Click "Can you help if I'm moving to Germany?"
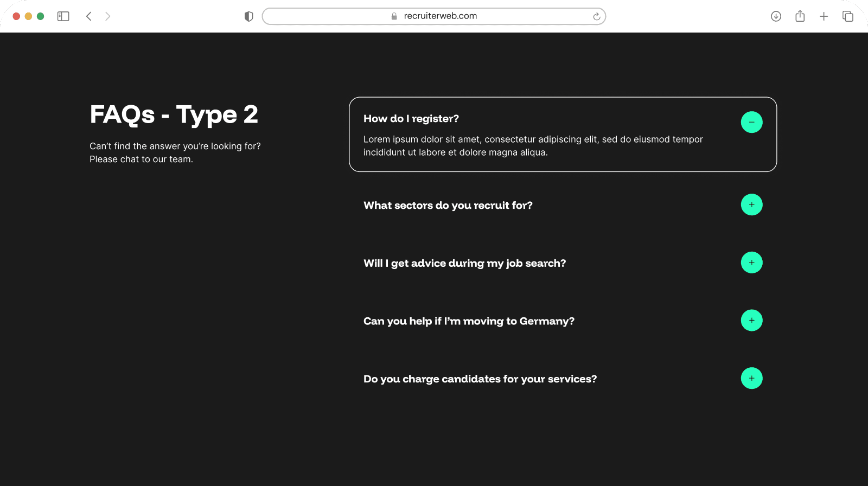Screen dimensions: 868x486 click(469, 321)
